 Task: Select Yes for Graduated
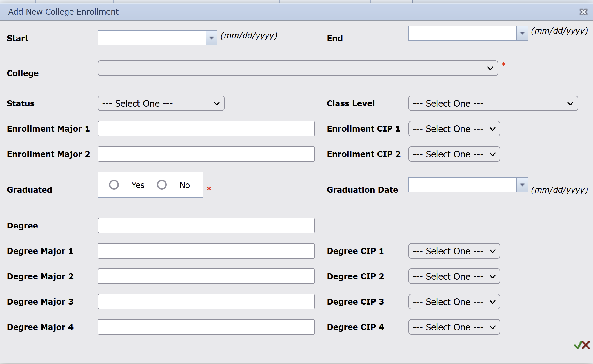coord(114,185)
